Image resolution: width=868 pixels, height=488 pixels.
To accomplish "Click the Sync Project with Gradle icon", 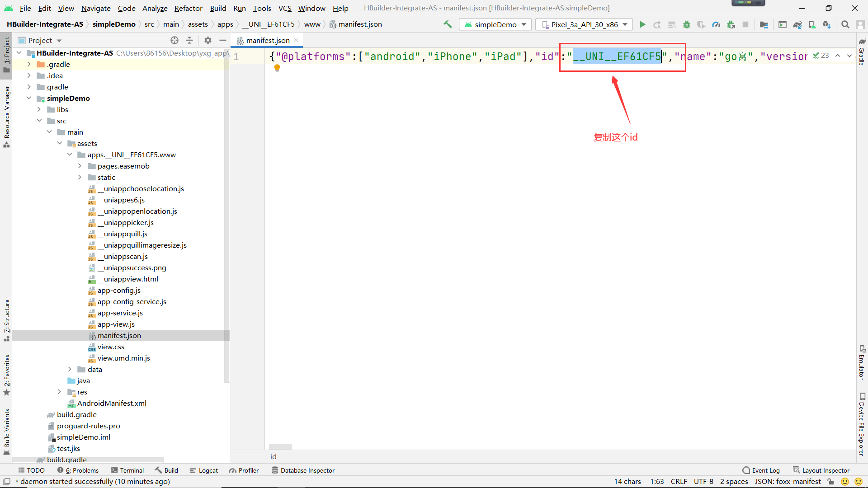I will point(797,24).
